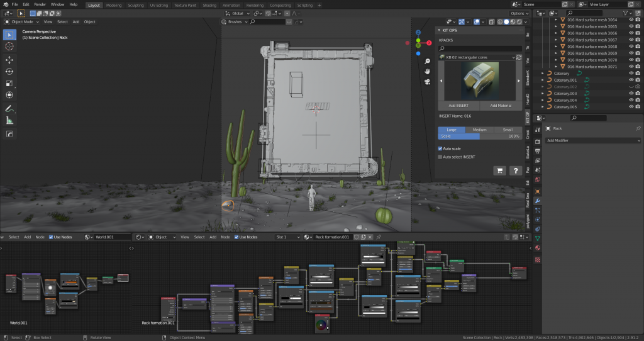Click the pan view hand icon
This screenshot has width=644, height=341.
tap(427, 72)
